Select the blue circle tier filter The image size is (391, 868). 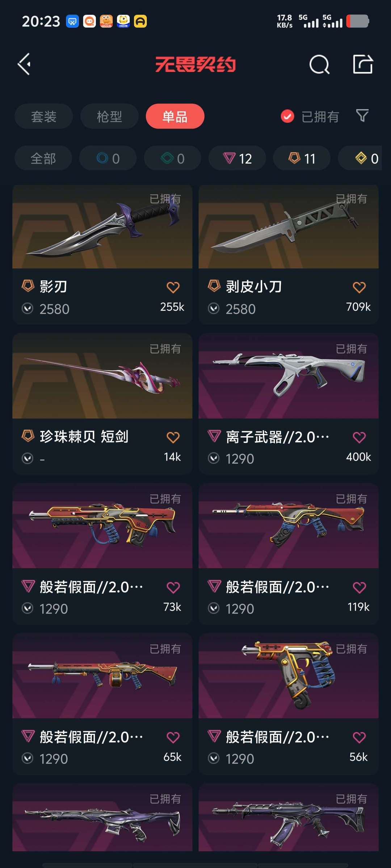click(108, 158)
